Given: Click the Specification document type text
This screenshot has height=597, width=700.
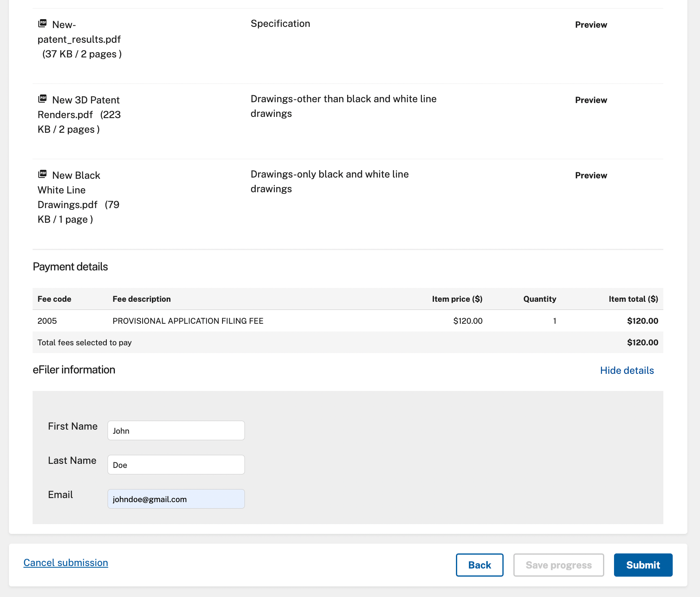Looking at the screenshot, I should (x=280, y=24).
